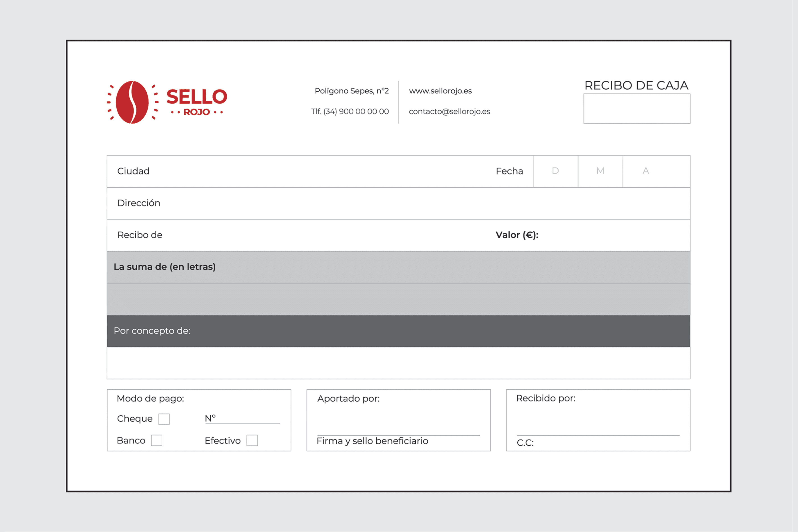Click the Polígono Sepes, nº2 address

(x=352, y=91)
